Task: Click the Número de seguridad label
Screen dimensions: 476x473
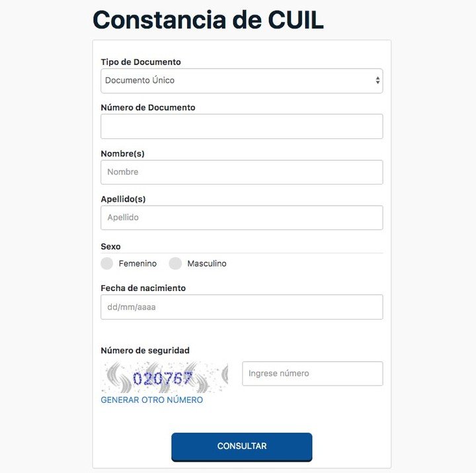Action: [145, 351]
